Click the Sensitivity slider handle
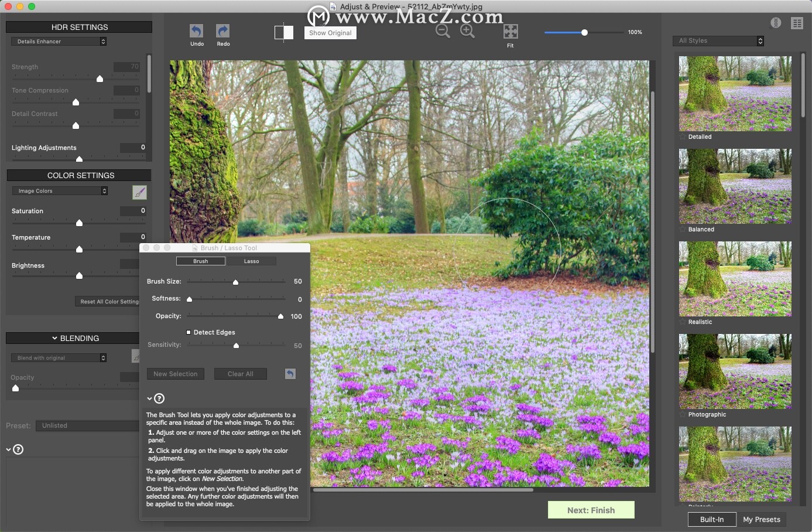812x532 pixels. (236, 346)
